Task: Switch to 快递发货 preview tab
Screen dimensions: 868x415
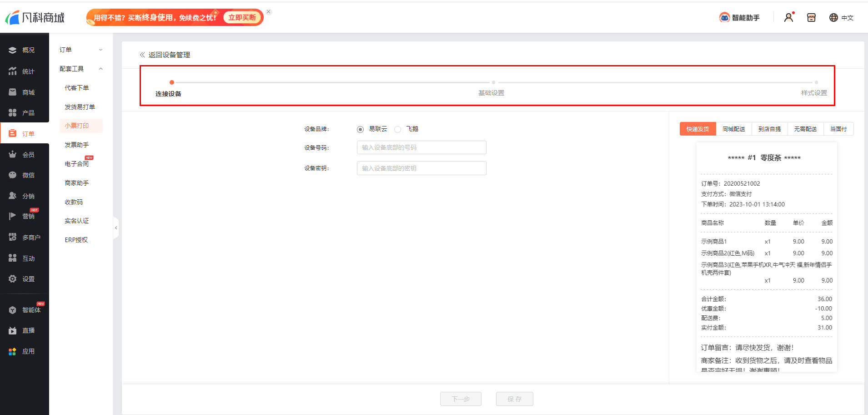Action: click(698, 129)
